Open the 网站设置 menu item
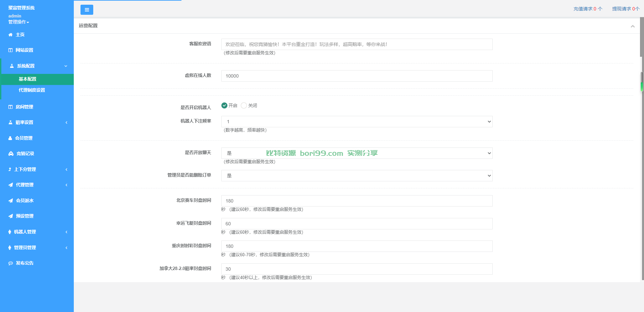Viewport: 644px width, 312px height. click(x=37, y=50)
